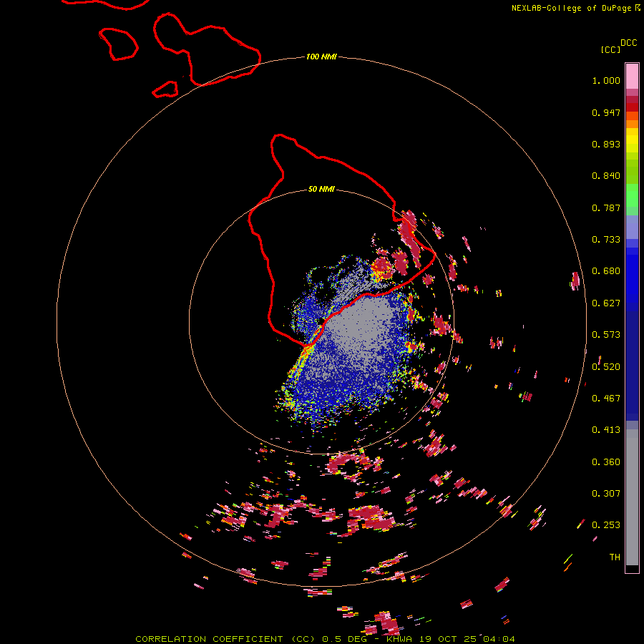644x644 pixels.
Task: Click the 0.413 color scale value
Action: [606, 430]
